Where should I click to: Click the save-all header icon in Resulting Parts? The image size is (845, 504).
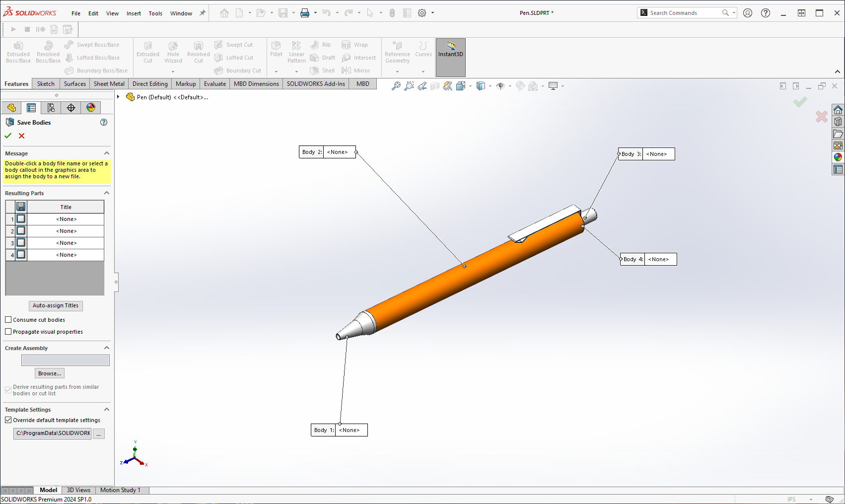click(21, 207)
